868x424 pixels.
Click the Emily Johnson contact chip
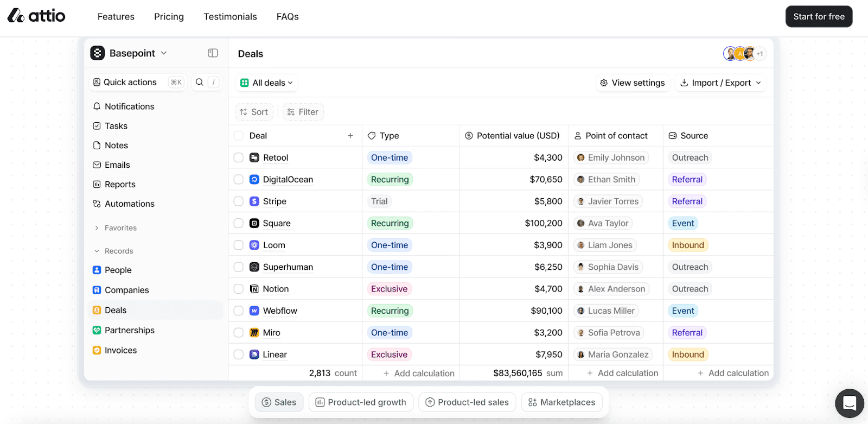611,157
